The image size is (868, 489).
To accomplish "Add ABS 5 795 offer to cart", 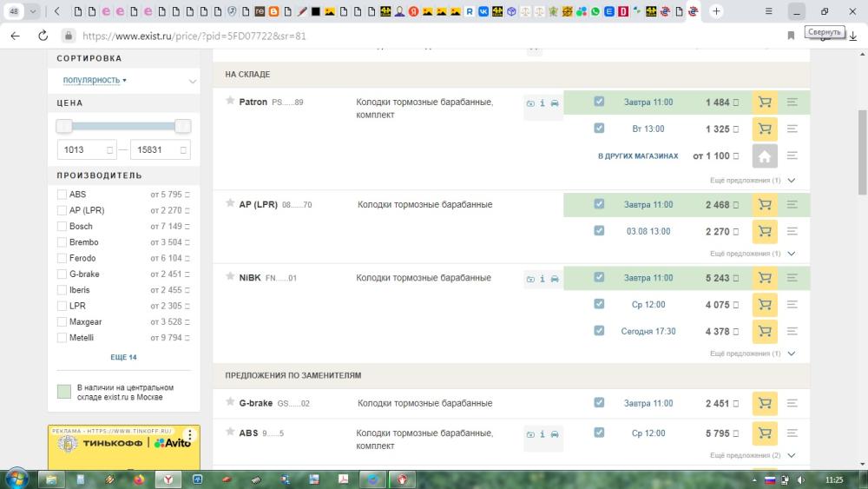I will pos(765,433).
